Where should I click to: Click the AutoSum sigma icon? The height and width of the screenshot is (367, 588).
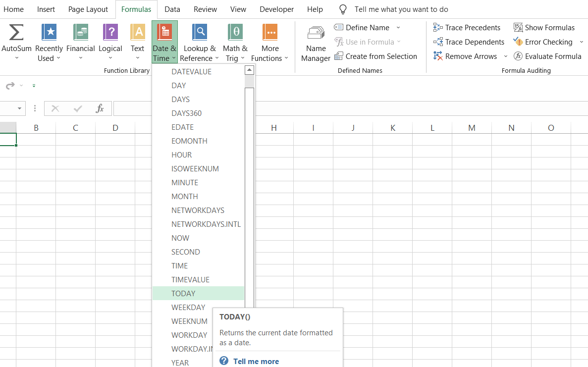(x=16, y=33)
